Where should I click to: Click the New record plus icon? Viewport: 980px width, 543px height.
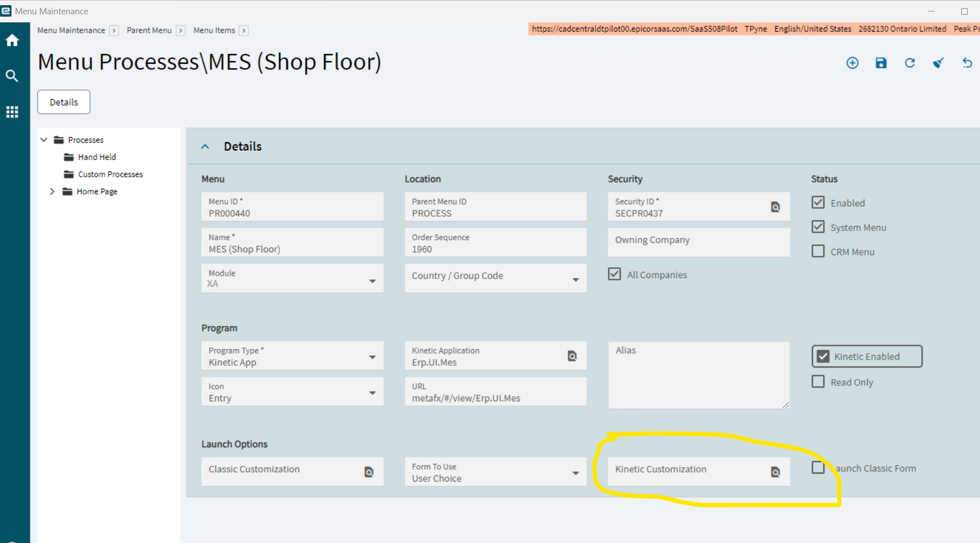point(853,63)
